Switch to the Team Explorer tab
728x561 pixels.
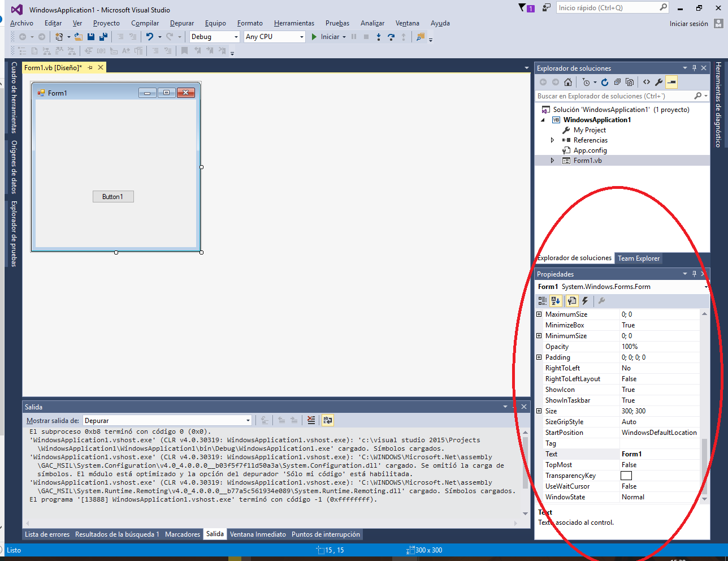(639, 258)
